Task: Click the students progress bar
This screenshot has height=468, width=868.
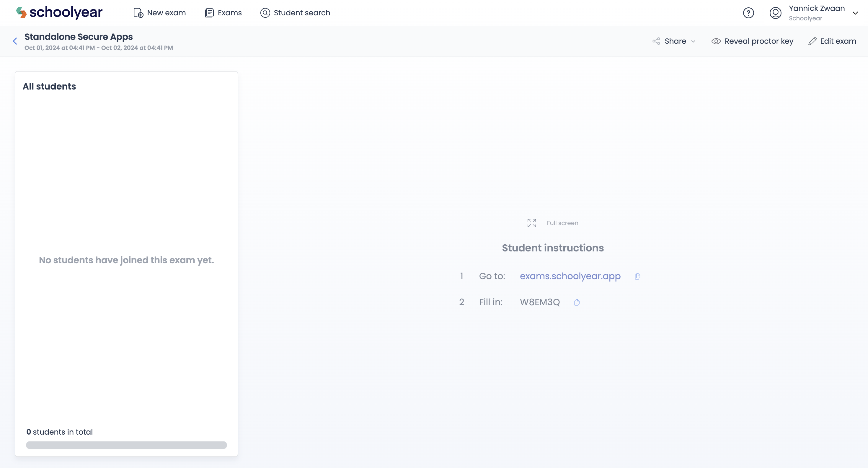Action: click(126, 445)
